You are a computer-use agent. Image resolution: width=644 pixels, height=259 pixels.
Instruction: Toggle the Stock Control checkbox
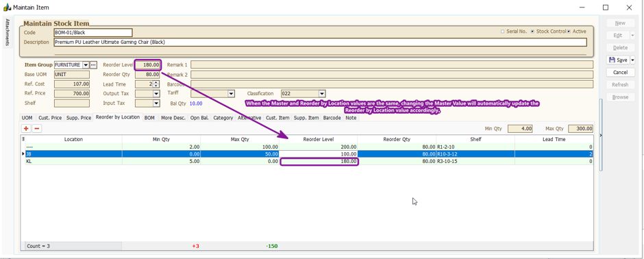click(x=533, y=32)
